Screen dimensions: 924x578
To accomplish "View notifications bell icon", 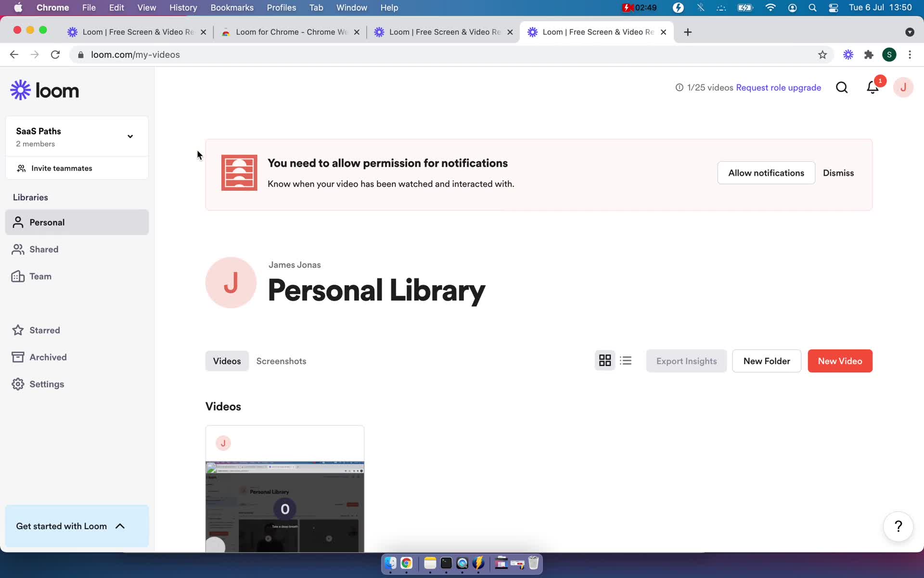I will (872, 87).
